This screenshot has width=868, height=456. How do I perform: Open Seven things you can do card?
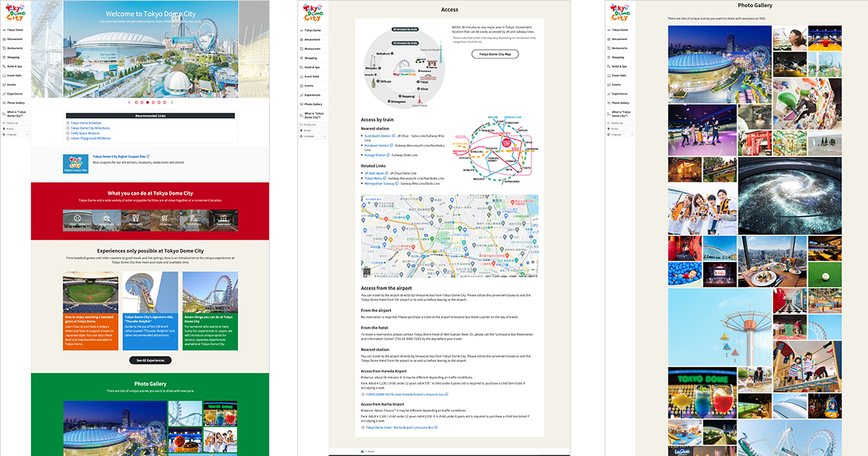coord(210,311)
